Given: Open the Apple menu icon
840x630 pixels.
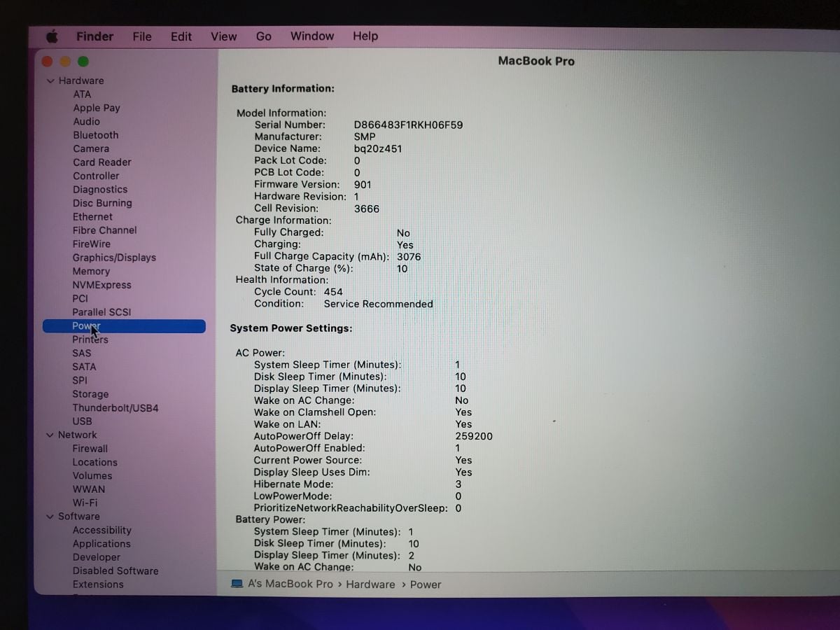Looking at the screenshot, I should [x=52, y=36].
